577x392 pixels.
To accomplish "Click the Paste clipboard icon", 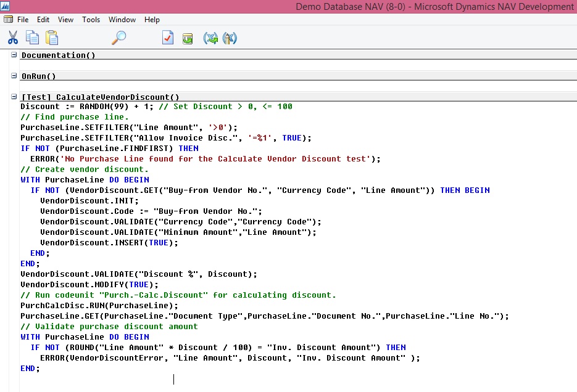I will tap(52, 38).
